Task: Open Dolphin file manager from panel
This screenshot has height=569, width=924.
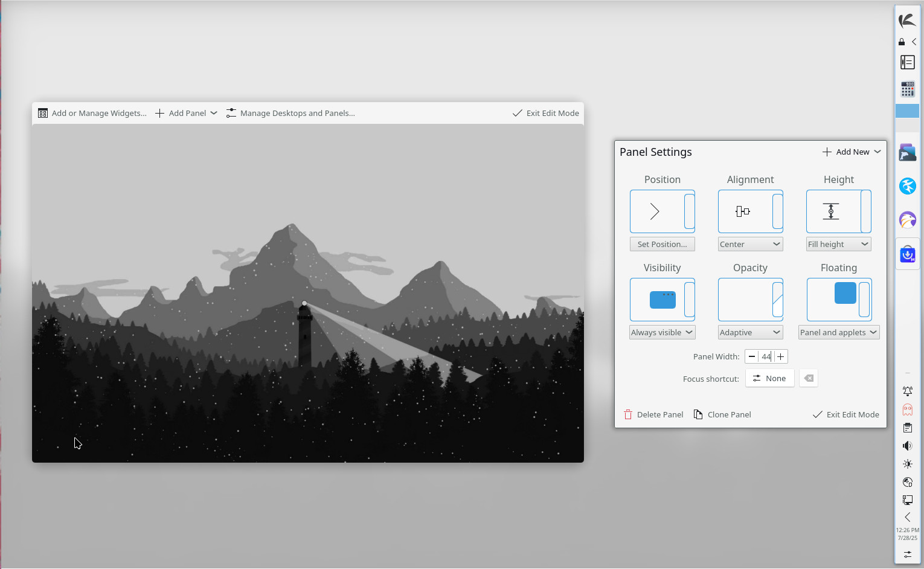Action: click(x=907, y=152)
